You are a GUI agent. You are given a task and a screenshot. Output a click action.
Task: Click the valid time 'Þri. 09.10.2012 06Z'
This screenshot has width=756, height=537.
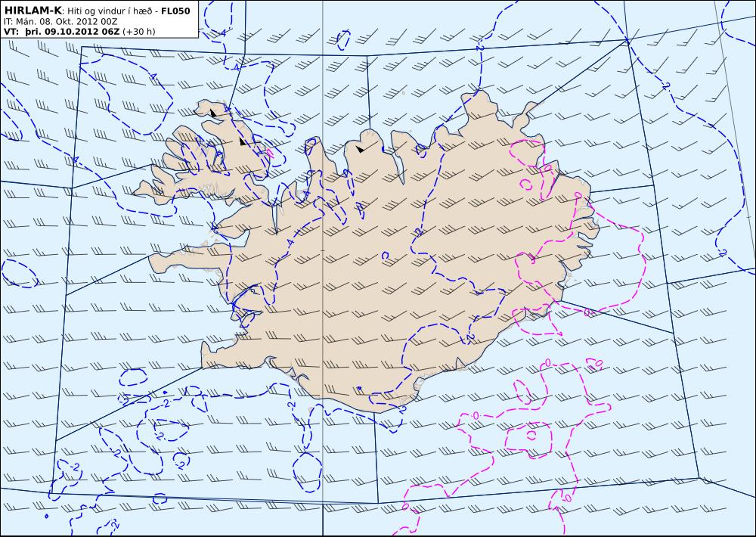pos(71,32)
